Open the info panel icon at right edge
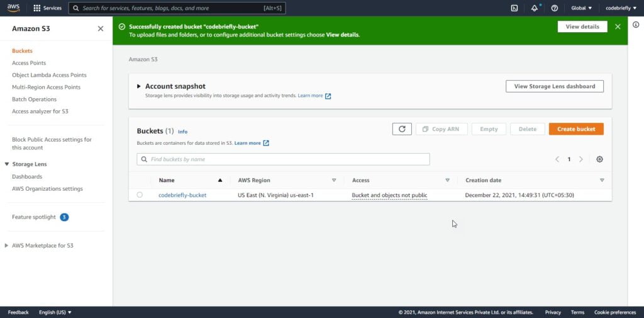The height and width of the screenshot is (318, 644). coord(636,25)
